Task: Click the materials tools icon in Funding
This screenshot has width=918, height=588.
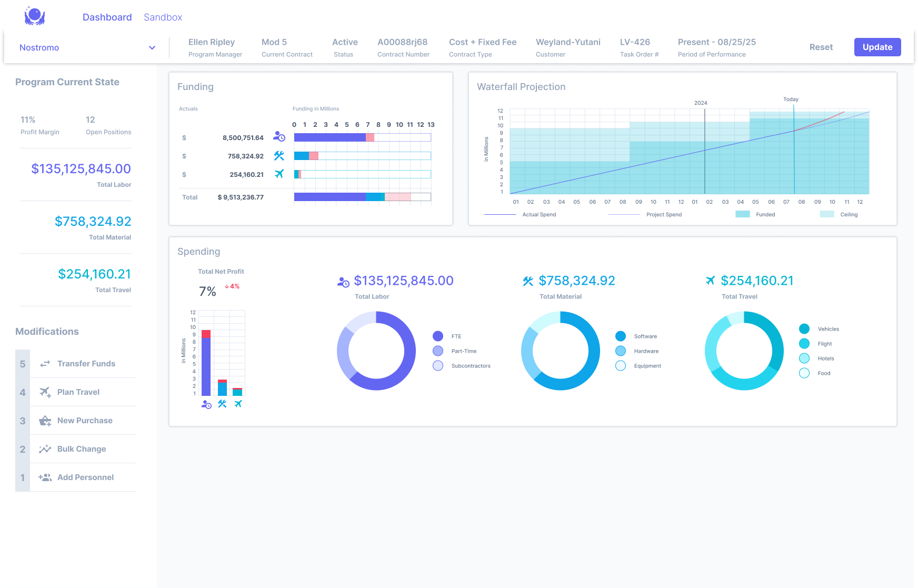Action: (x=279, y=156)
